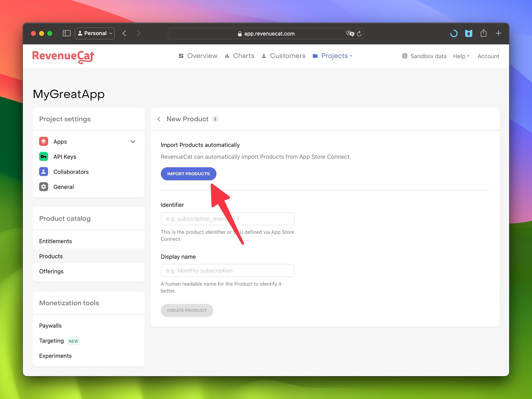Click the Safari share icon

[x=483, y=33]
